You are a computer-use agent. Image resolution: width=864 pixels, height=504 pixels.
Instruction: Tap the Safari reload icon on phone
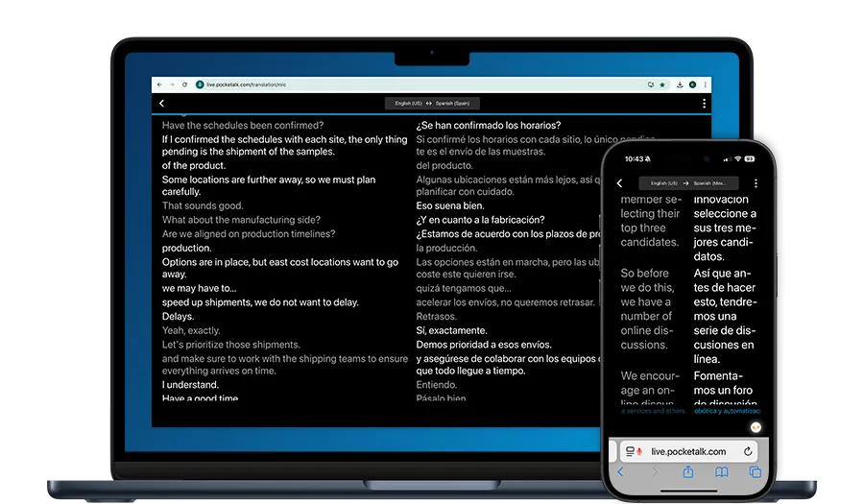(x=748, y=451)
